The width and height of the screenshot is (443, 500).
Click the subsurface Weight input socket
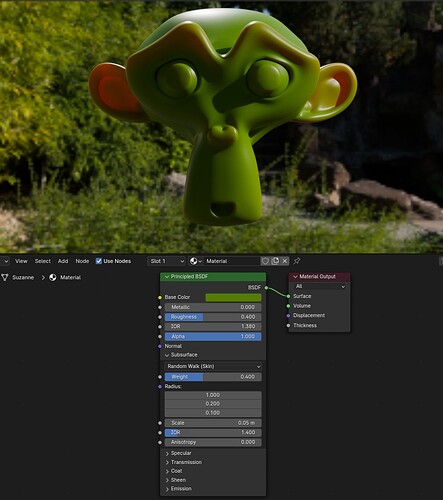[160, 377]
